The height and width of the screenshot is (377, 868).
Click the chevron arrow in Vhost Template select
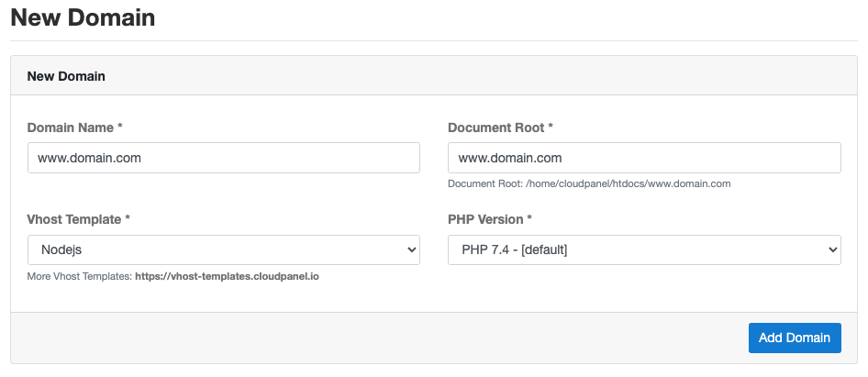click(411, 249)
